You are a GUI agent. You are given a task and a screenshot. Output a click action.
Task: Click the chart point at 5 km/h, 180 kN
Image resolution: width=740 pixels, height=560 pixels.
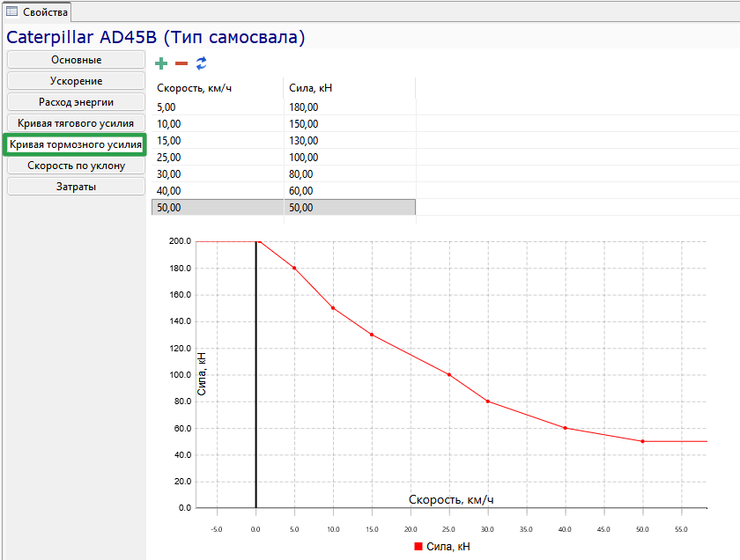coord(294,268)
